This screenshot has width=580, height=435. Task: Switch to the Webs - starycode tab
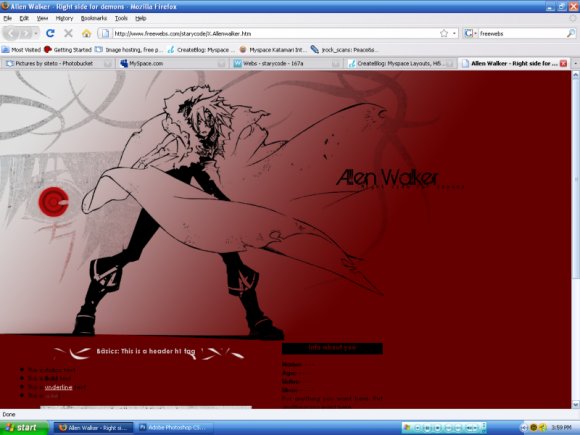[x=287, y=64]
